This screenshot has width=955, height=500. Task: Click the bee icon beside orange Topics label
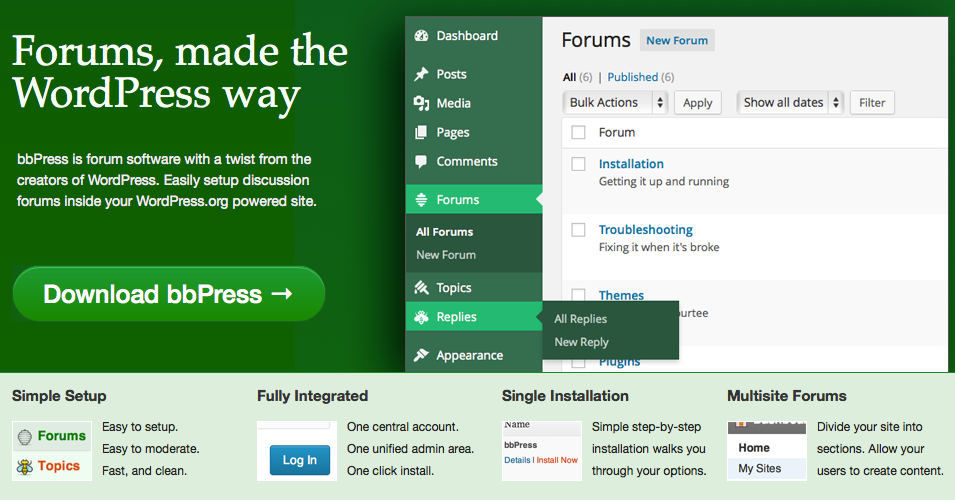(x=24, y=467)
